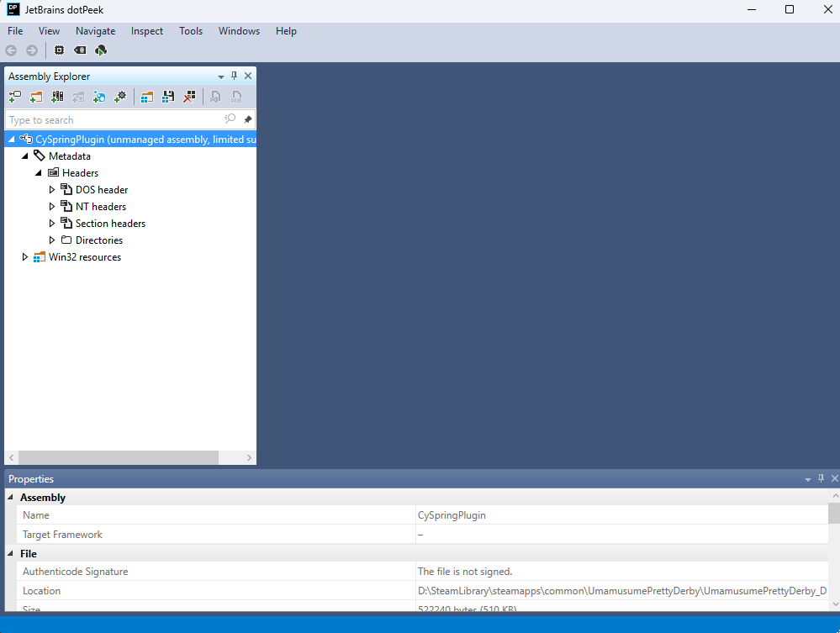Click the Explore Folder icon

coord(36,97)
